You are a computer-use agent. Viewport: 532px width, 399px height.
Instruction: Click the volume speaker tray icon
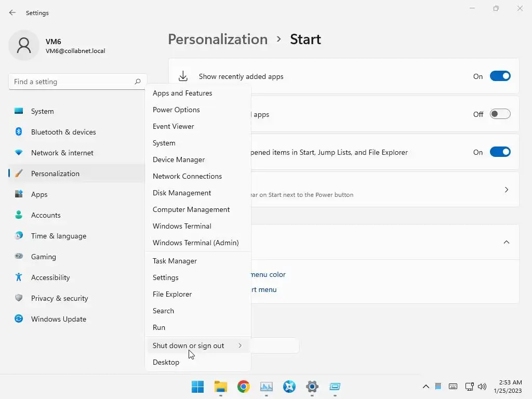click(482, 387)
